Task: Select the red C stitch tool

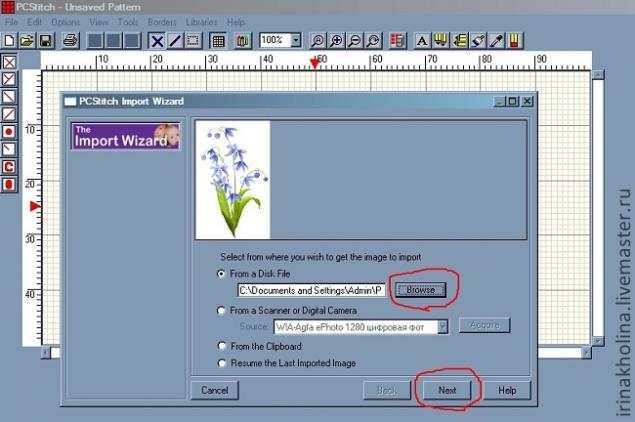Action: pyautogui.click(x=9, y=167)
